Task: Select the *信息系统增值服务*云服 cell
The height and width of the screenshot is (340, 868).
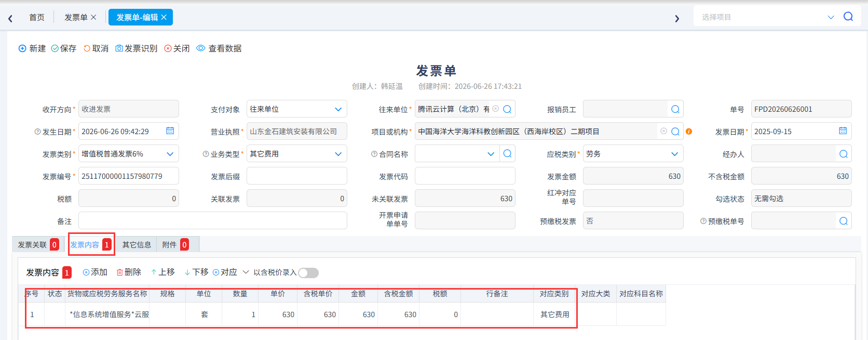Action: coord(107,315)
